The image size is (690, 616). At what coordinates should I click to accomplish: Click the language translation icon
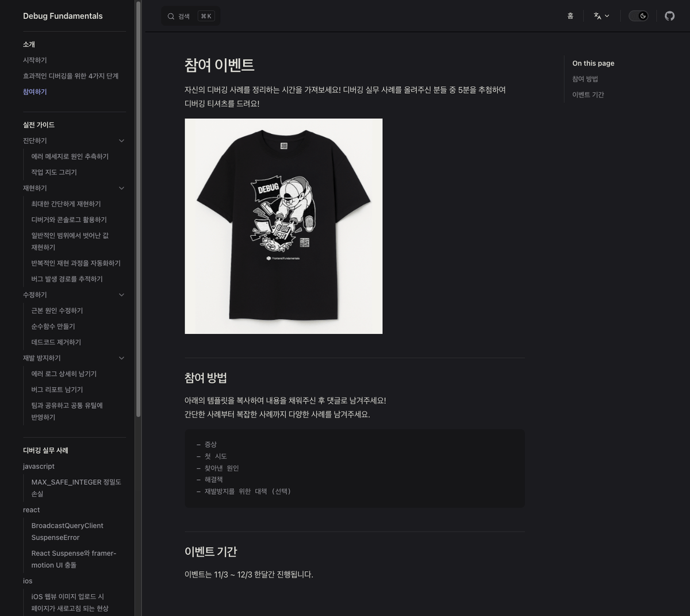pos(597,16)
